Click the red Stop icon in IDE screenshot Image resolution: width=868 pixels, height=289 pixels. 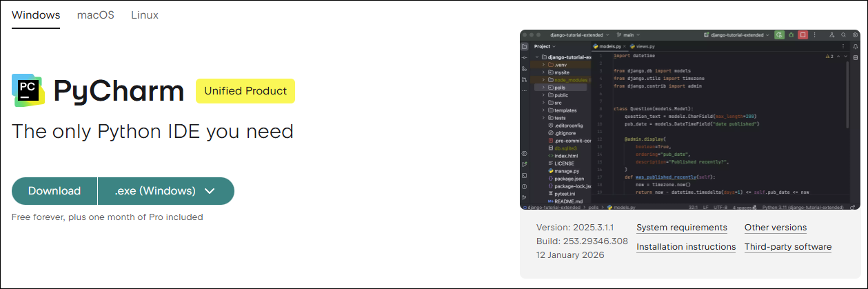pyautogui.click(x=803, y=34)
